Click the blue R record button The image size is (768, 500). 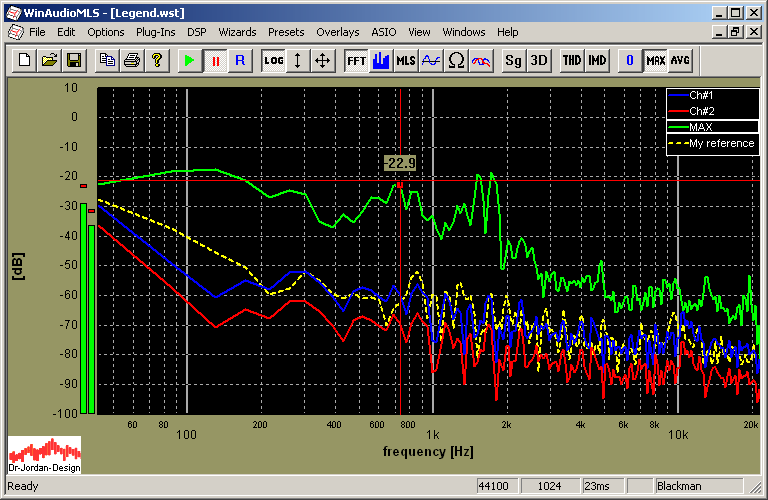[239, 60]
